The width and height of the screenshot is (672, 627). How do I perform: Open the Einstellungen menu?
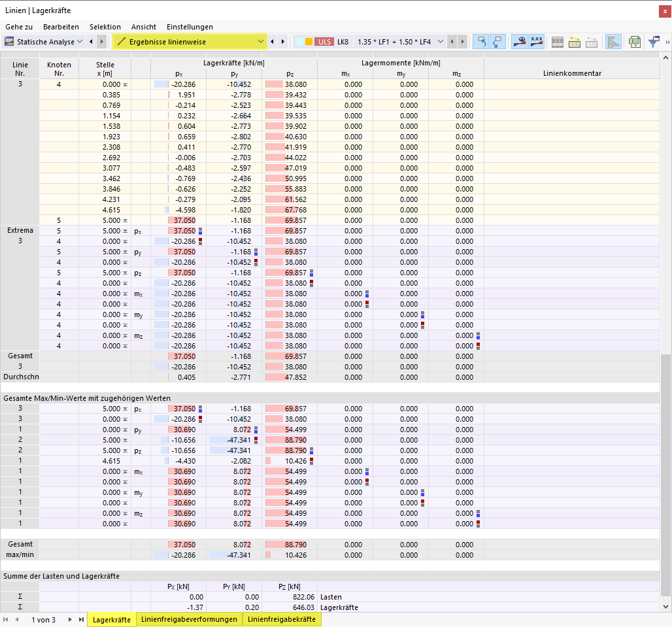[190, 27]
